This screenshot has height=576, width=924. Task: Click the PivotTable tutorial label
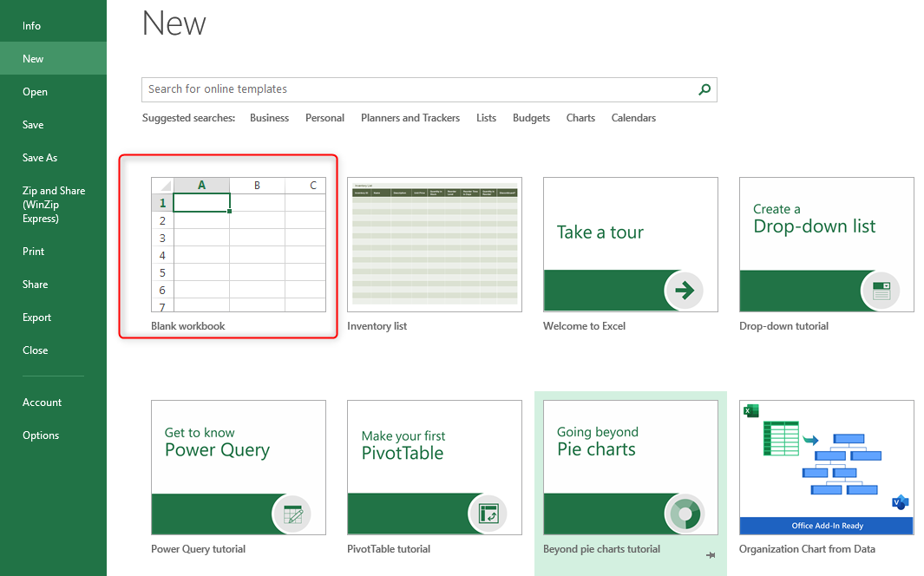tap(389, 549)
